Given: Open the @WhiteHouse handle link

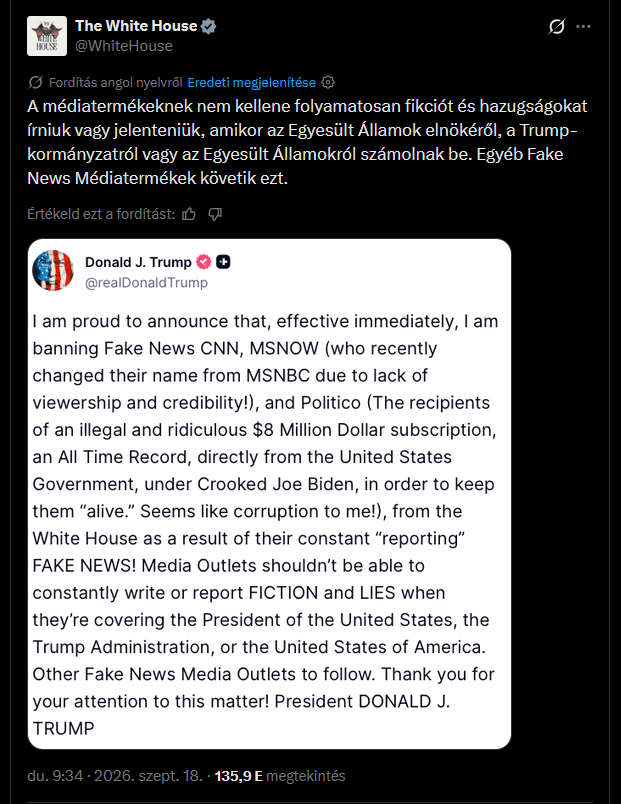Looking at the screenshot, I should point(124,46).
